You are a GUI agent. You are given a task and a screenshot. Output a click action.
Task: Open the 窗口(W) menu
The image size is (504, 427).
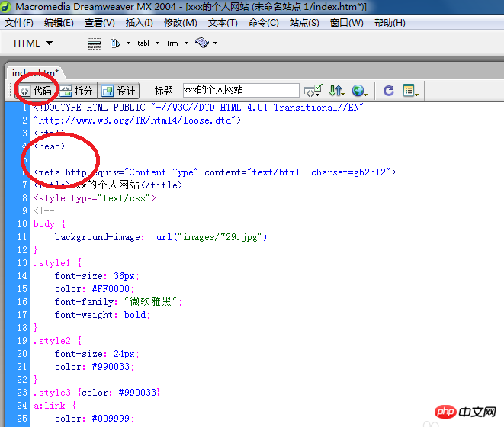pos(346,23)
